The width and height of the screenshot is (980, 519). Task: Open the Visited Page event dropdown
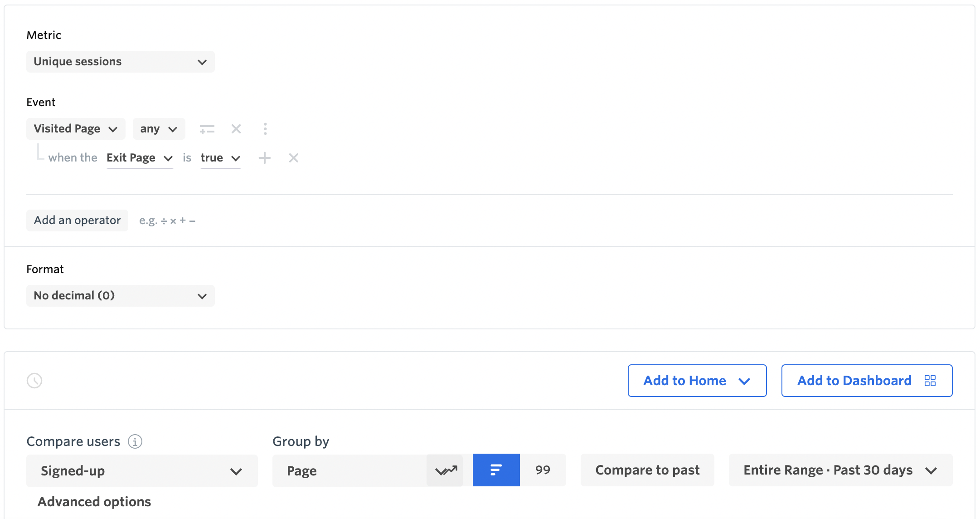point(75,129)
